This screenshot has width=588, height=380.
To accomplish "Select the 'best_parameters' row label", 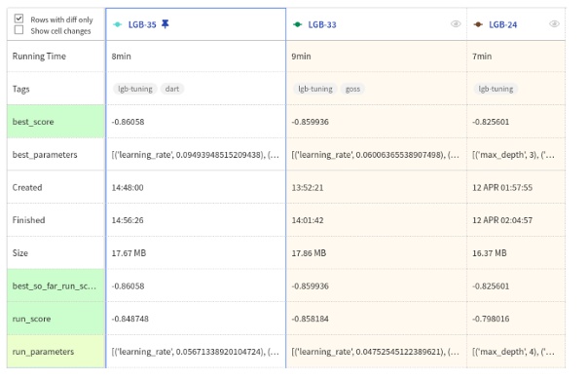I will 45,155.
